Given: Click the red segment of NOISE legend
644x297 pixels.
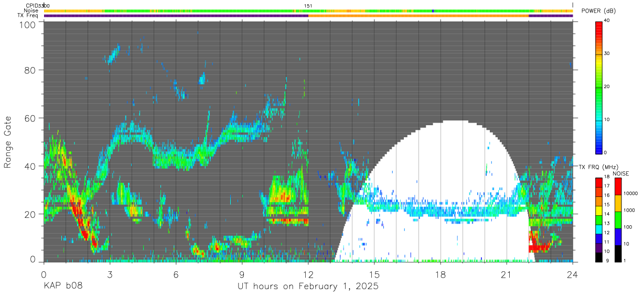Looking at the screenshot, I should coord(618,186).
